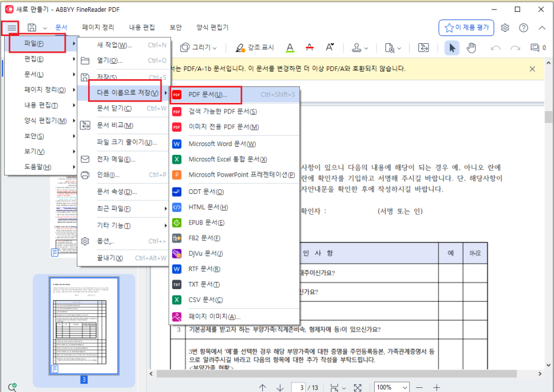The height and width of the screenshot is (392, 554).
Task: Select page 3 thumbnail in sidebar
Action: (84, 326)
